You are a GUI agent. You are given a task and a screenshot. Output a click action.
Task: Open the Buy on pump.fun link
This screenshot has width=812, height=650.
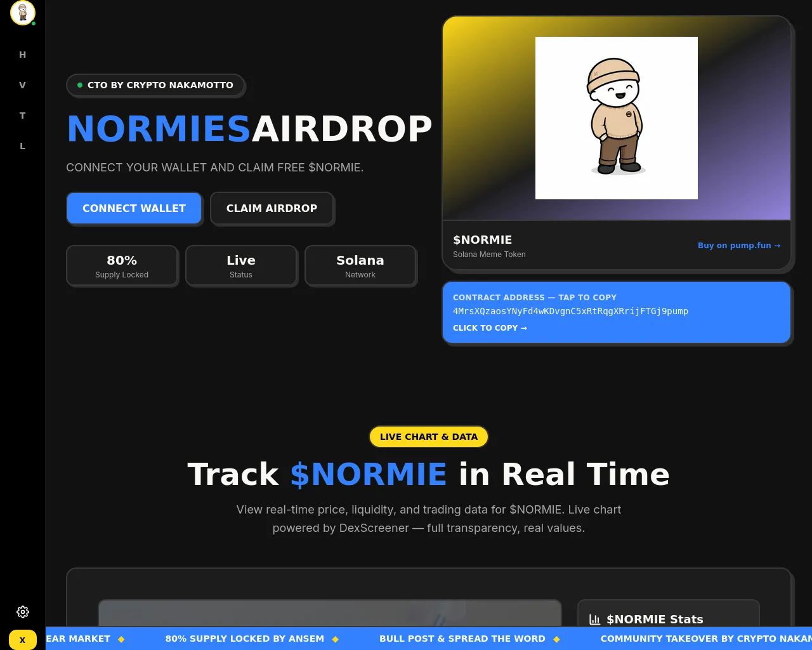pos(739,246)
